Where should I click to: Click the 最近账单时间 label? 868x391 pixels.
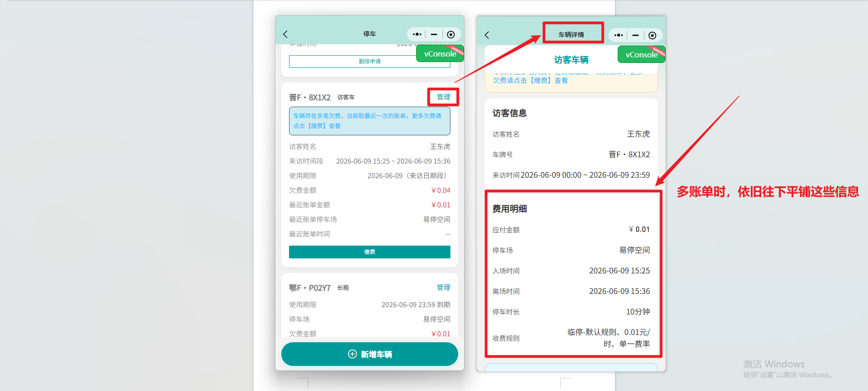(x=310, y=234)
